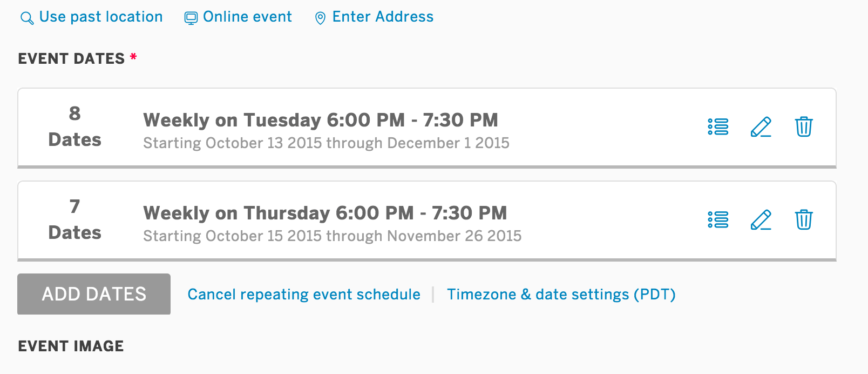Edit the Weekly on Thursday schedule

761,220
